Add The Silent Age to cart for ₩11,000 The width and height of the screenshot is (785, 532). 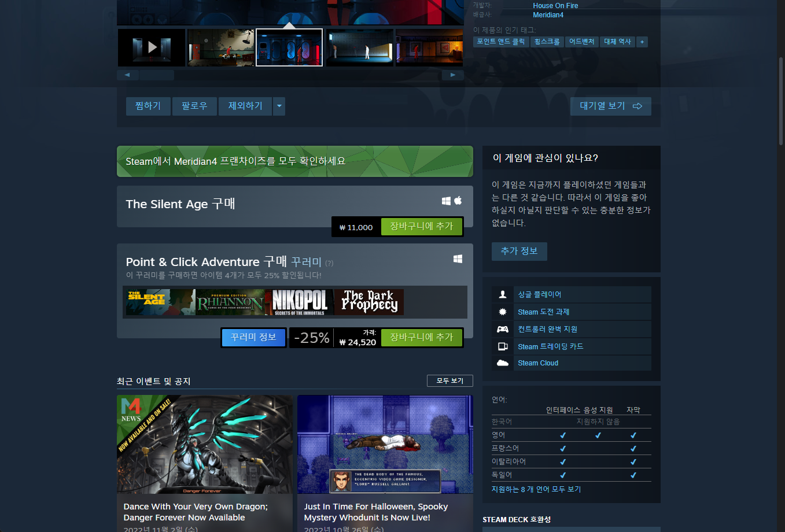422,227
